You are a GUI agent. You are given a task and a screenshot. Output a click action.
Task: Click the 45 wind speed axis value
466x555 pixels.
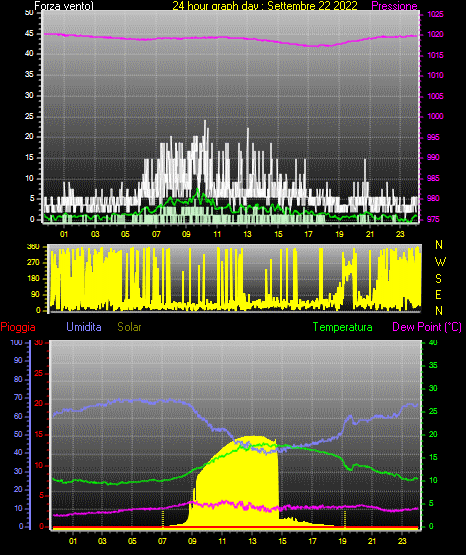(x=29, y=34)
